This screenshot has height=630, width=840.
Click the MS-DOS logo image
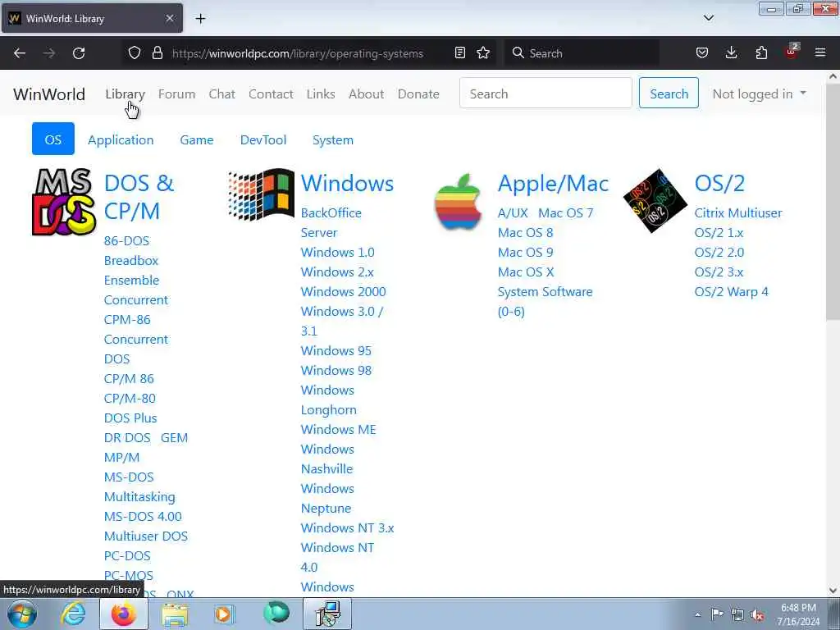[x=63, y=202]
